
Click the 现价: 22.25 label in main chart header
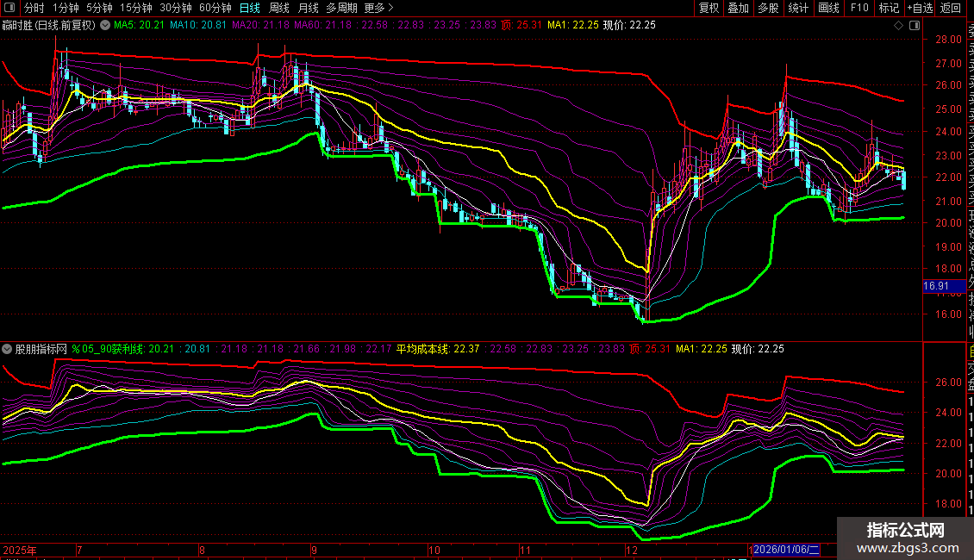(629, 26)
